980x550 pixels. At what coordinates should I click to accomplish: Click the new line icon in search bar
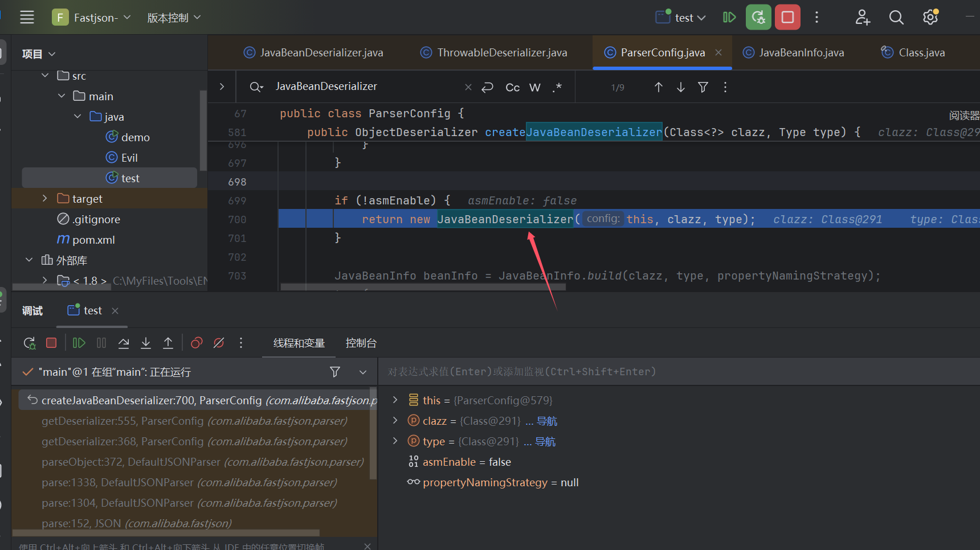(487, 87)
